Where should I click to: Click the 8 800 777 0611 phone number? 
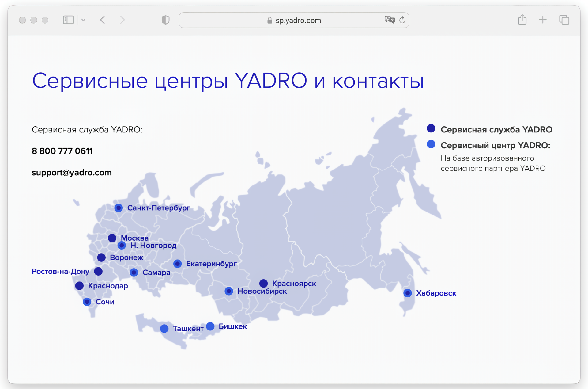point(62,151)
